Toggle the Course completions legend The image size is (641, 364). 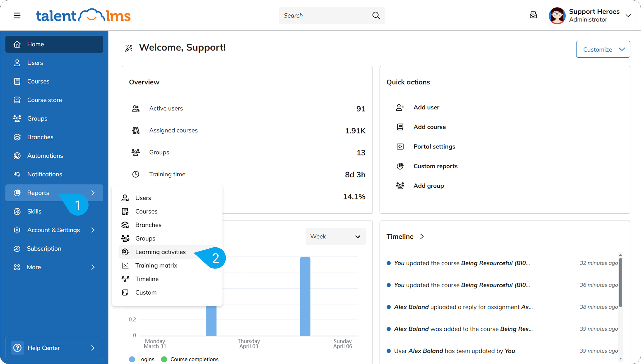[x=190, y=359]
